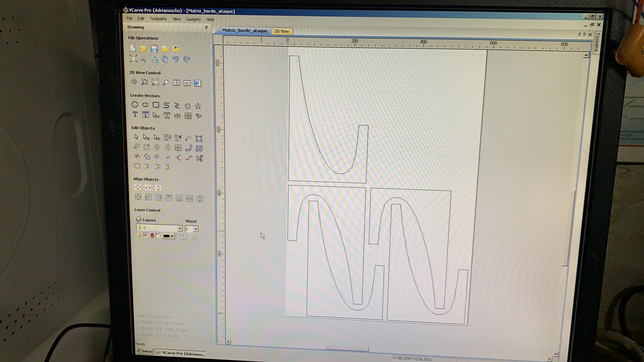
Task: Open the Toolpaths menu
Action: tap(158, 19)
